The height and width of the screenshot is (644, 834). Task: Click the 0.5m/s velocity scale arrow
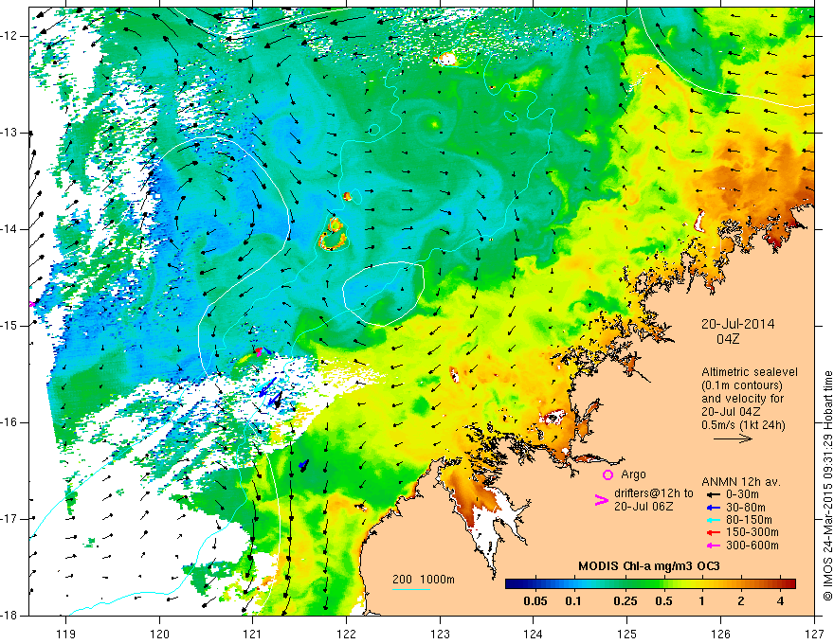pos(733,438)
